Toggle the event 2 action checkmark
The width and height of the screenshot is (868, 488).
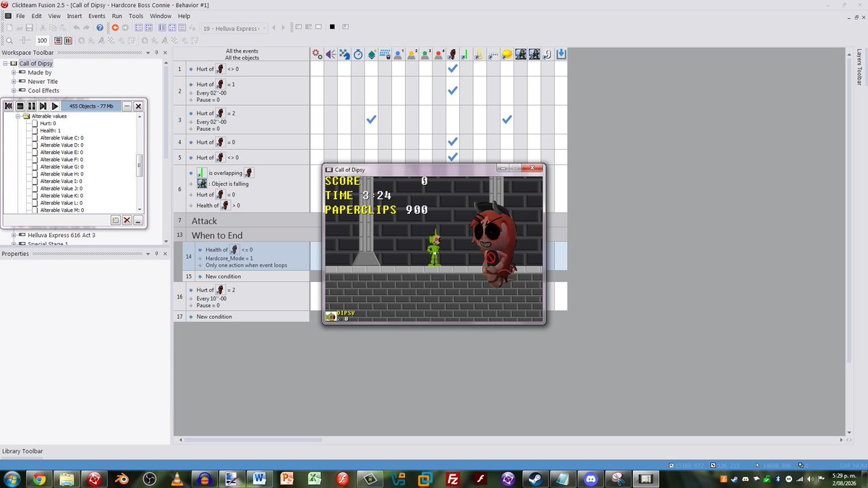pyautogui.click(x=453, y=91)
